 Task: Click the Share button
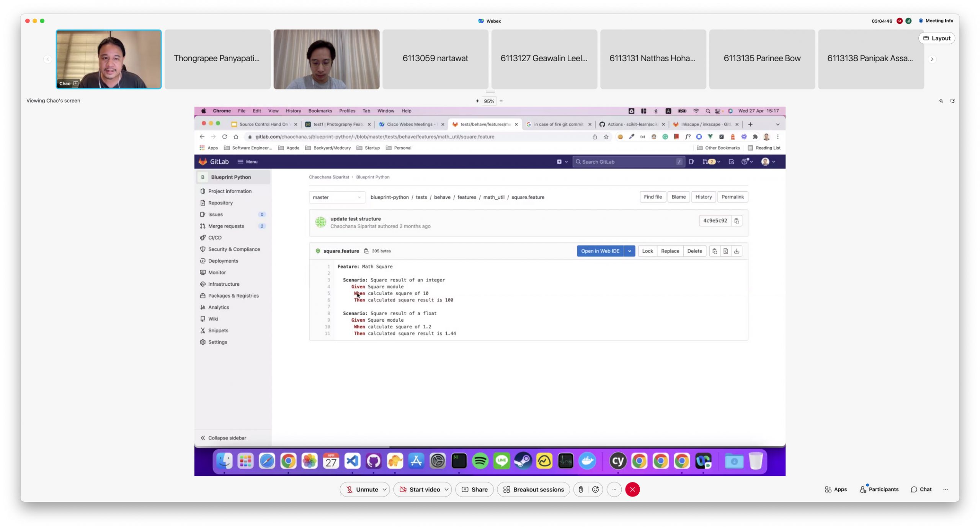tap(474, 489)
